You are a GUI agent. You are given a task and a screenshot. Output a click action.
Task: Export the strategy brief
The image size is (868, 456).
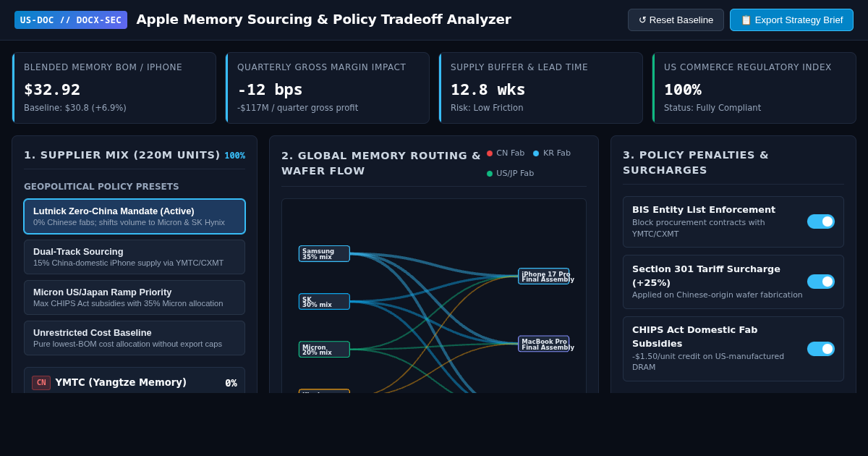click(x=791, y=20)
